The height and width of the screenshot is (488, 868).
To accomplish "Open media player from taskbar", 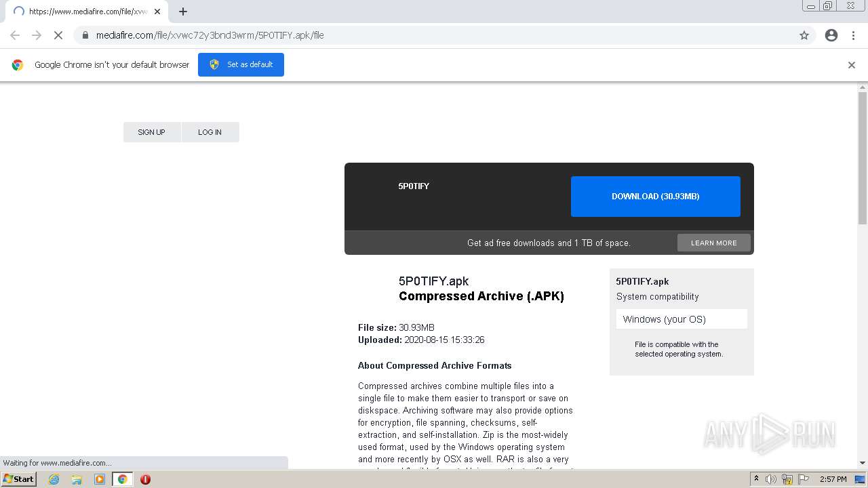I will pyautogui.click(x=100, y=479).
